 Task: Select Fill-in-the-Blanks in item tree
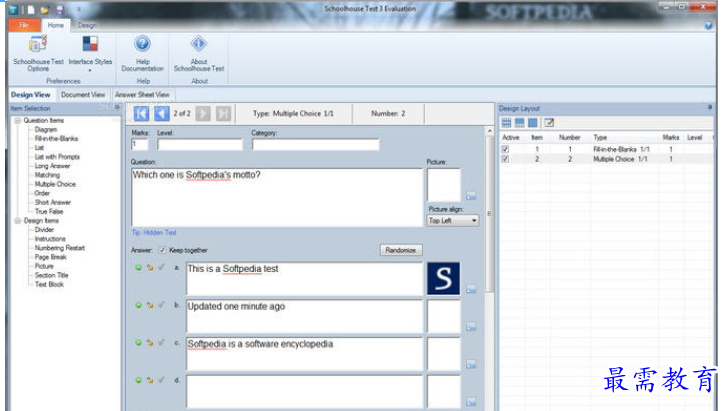pyautogui.click(x=56, y=139)
